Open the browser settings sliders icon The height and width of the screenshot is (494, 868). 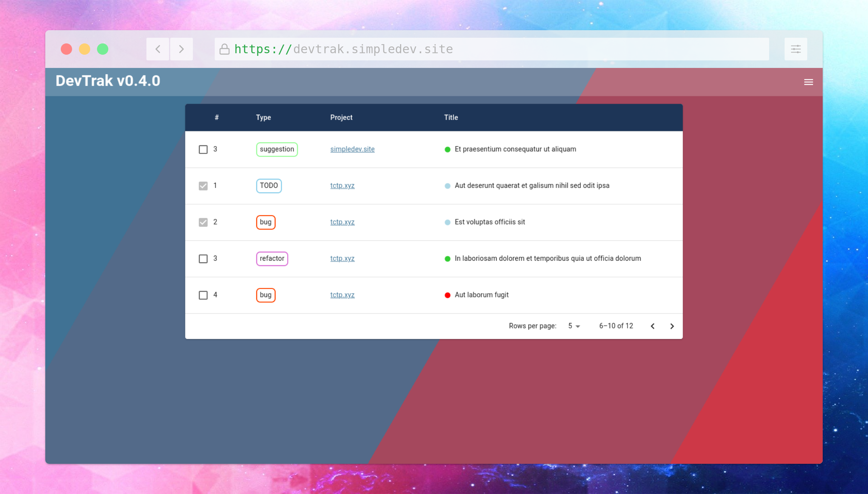(796, 49)
